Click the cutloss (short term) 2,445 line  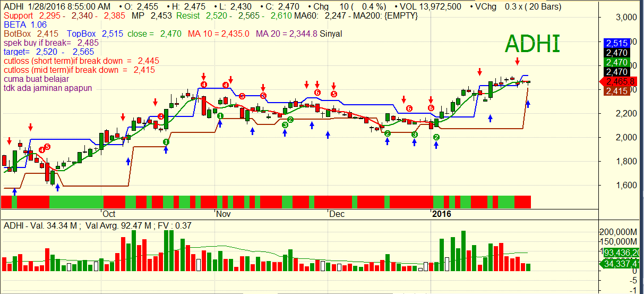[81, 61]
